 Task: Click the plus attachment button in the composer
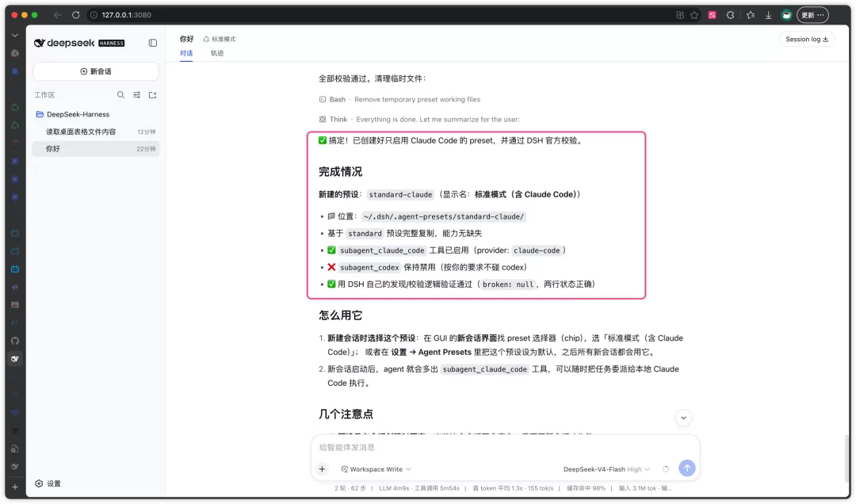tap(322, 469)
